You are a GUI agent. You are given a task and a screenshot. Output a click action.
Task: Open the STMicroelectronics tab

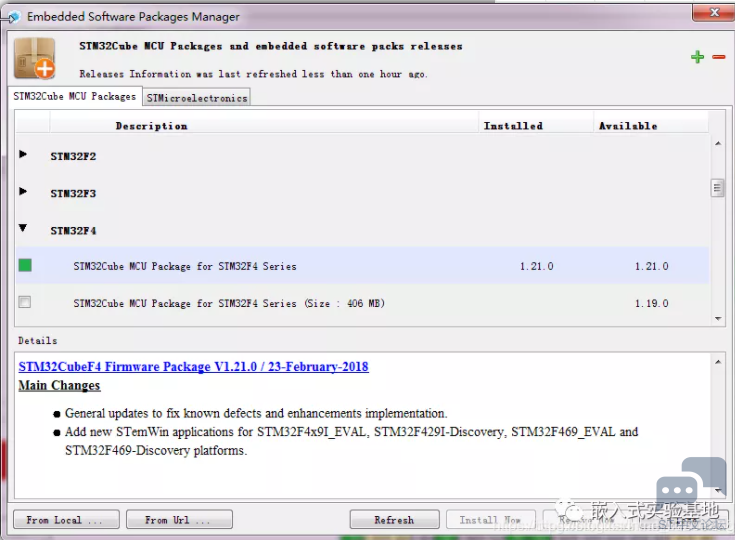click(x=196, y=98)
